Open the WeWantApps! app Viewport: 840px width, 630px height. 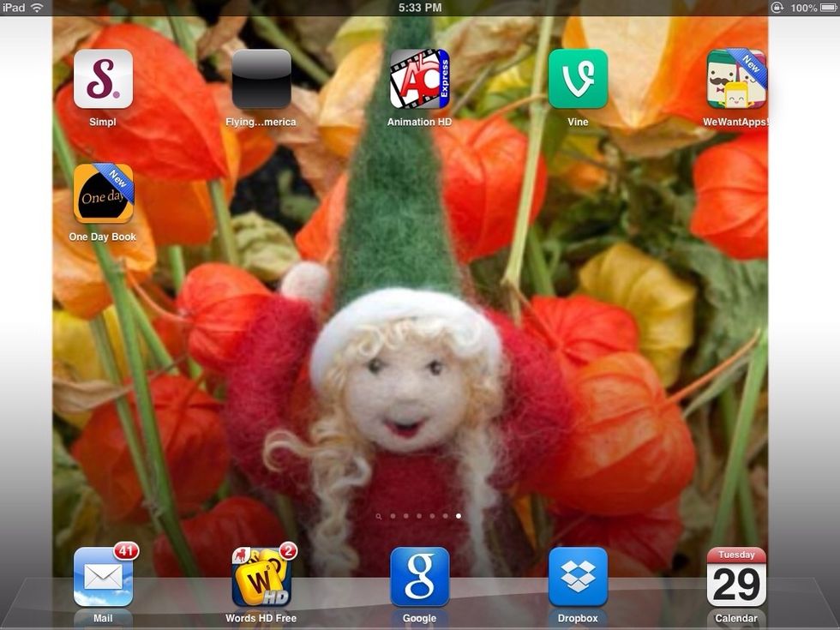[x=736, y=79]
